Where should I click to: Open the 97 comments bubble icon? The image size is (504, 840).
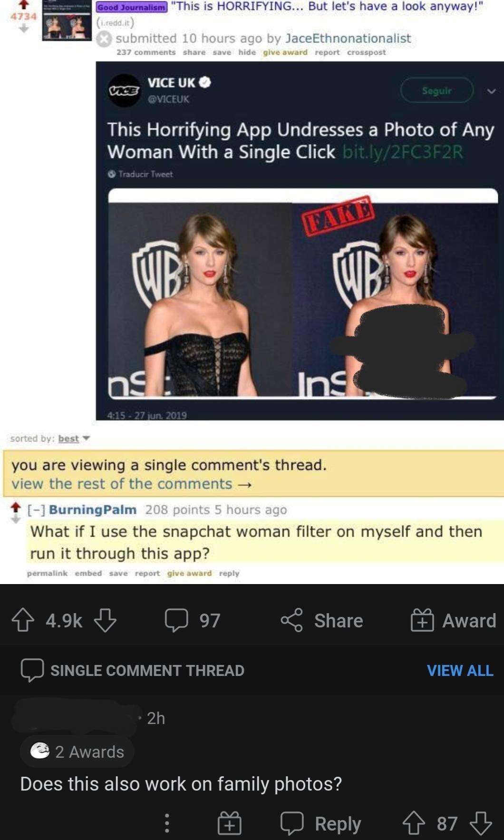click(x=176, y=620)
